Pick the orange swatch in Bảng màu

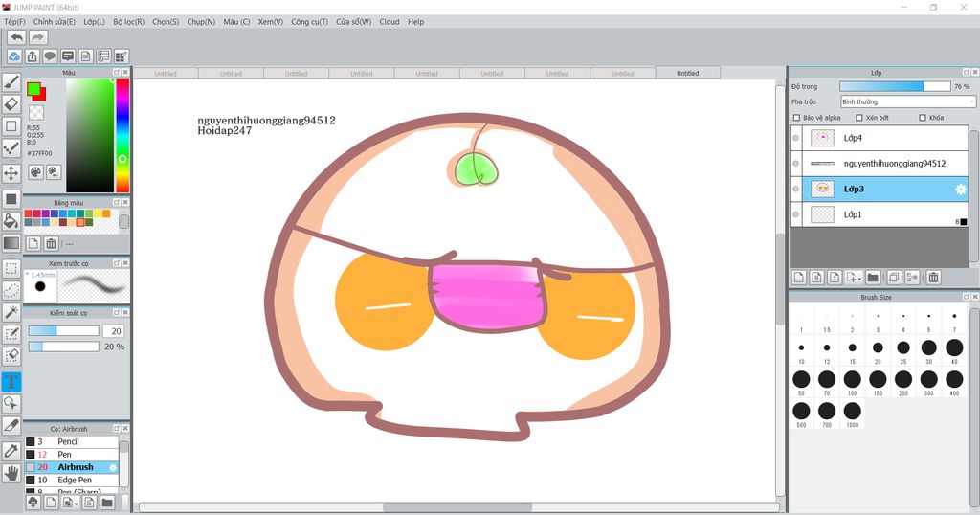(106, 213)
